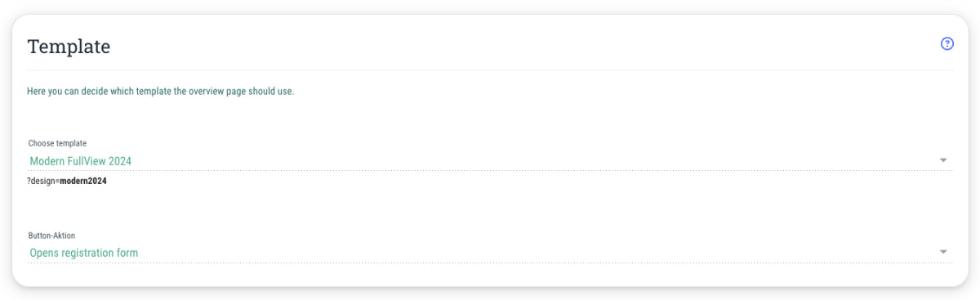Select the Modern FullView 2024 value

click(x=80, y=161)
